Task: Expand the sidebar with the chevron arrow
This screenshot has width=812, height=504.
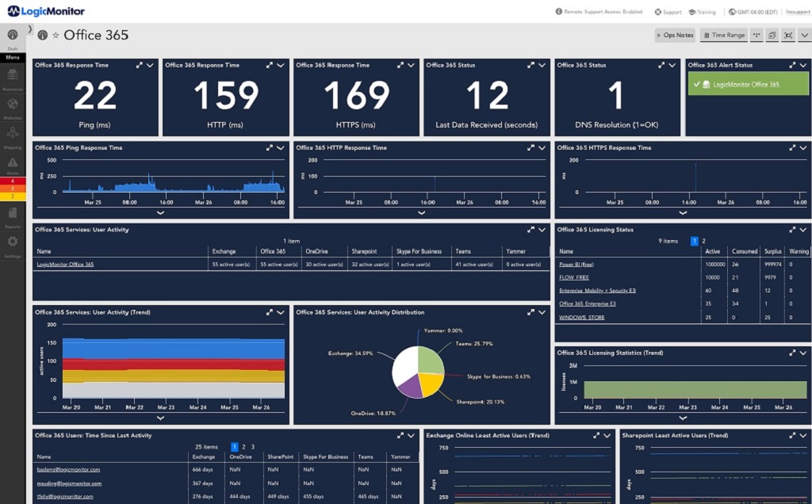Action: pos(30,29)
